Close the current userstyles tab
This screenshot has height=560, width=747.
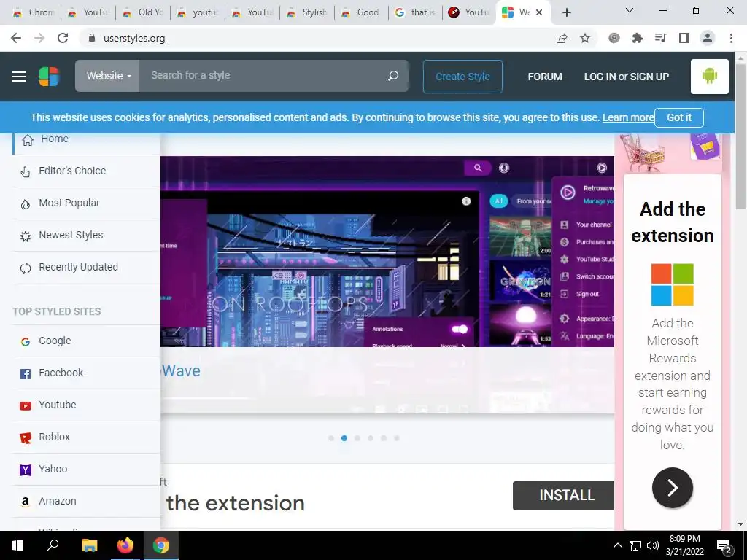pos(539,12)
